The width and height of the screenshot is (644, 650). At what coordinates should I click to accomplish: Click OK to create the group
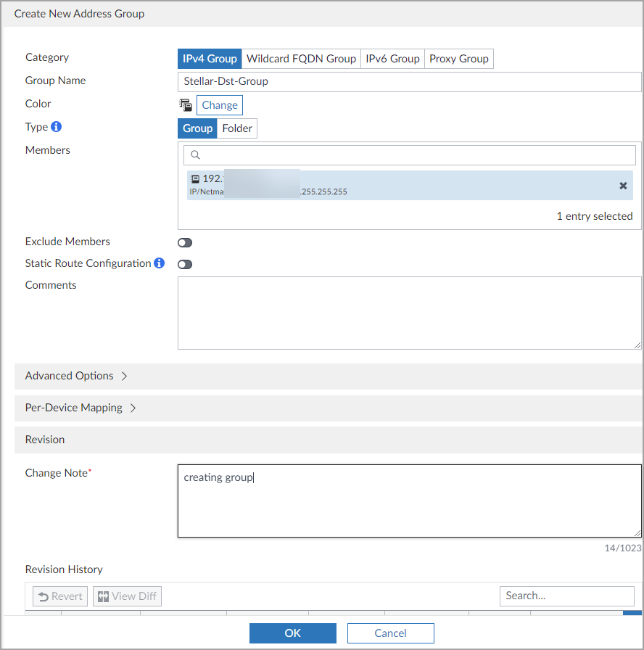point(292,633)
